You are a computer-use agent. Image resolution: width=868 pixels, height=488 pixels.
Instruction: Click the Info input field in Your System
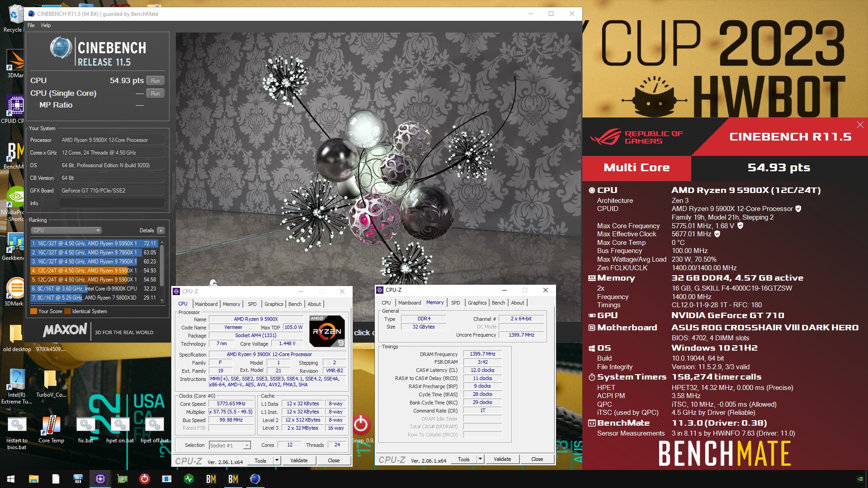click(x=112, y=203)
